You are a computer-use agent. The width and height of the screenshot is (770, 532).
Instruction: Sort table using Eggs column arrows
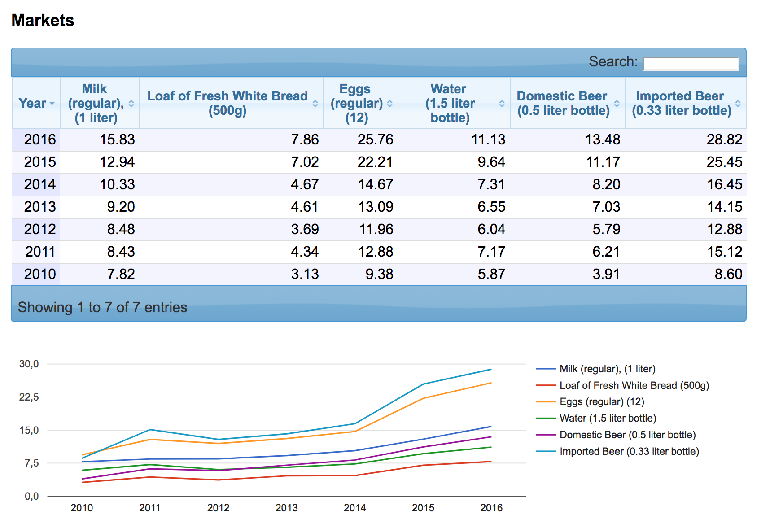tap(389, 104)
